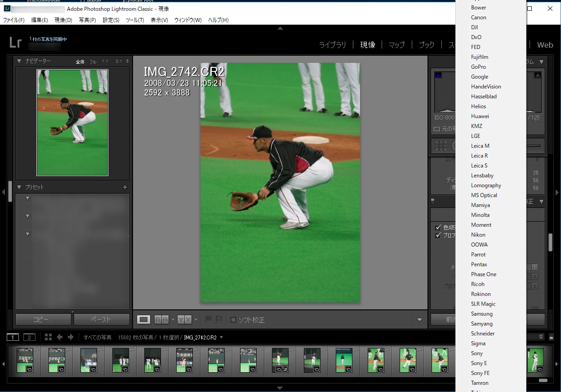Select the YY before/after view button
The height and width of the screenshot is (392, 561).
184,320
